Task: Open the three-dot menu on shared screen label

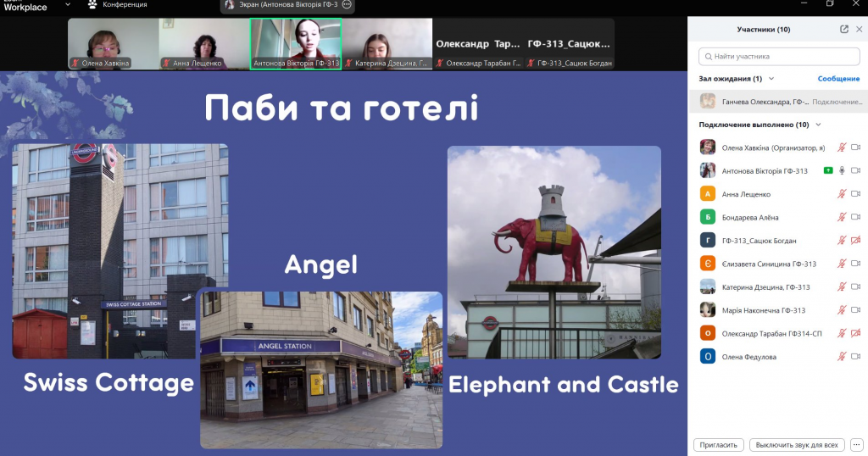Action: click(x=347, y=4)
